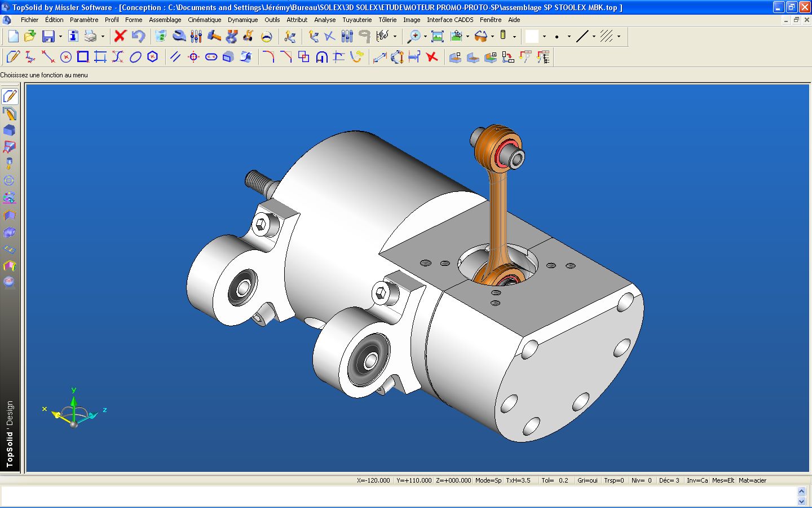Select the rectangle sketch tool
This screenshot has width=812, height=508.
point(82,56)
